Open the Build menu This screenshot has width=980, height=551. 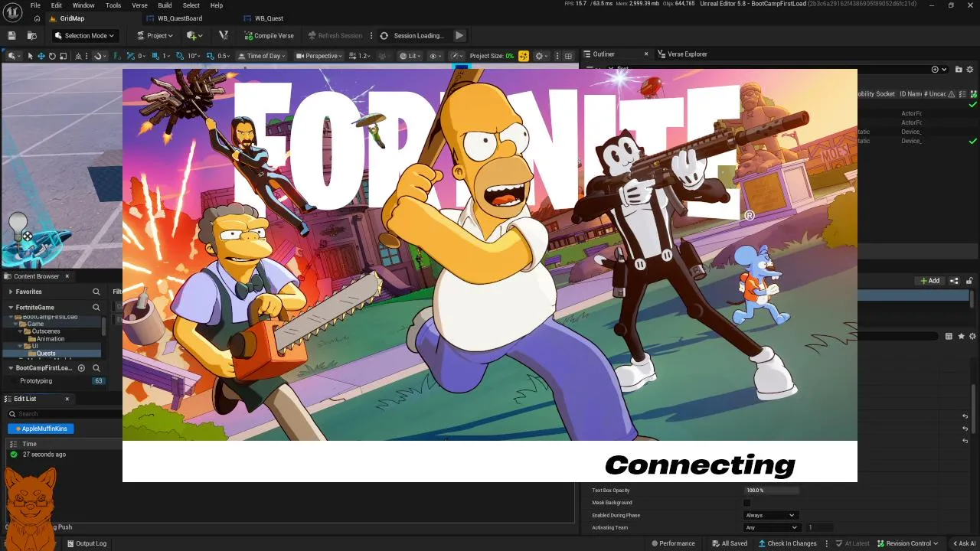point(165,5)
